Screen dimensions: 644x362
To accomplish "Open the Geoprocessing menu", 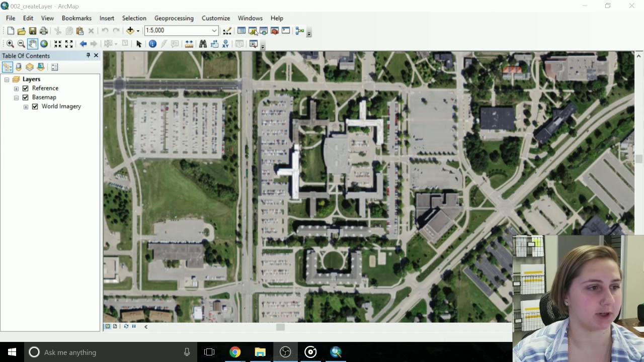I will pos(174,18).
